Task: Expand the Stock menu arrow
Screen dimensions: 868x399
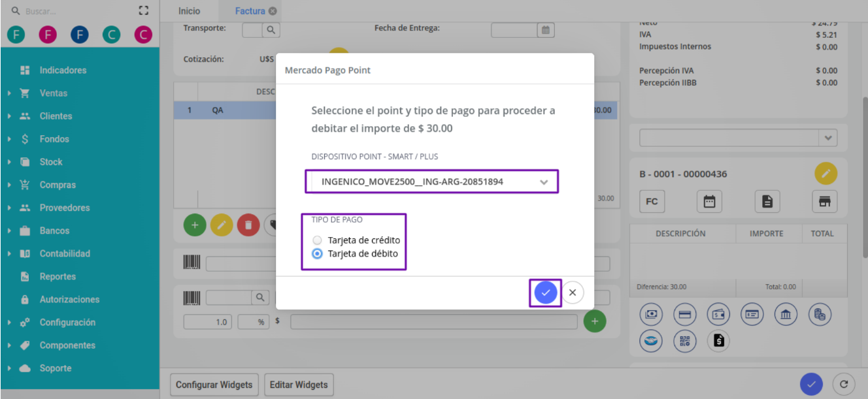Action: click(10, 162)
